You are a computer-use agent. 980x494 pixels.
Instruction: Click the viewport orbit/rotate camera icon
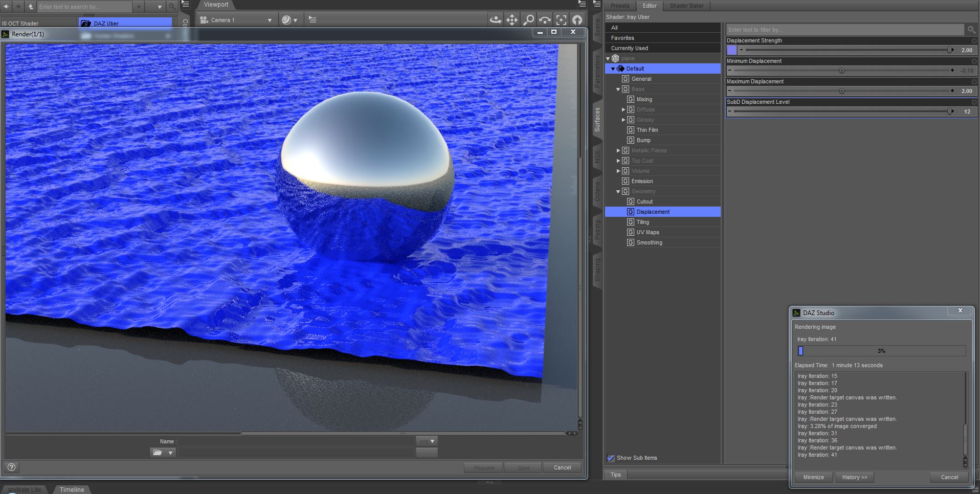495,20
